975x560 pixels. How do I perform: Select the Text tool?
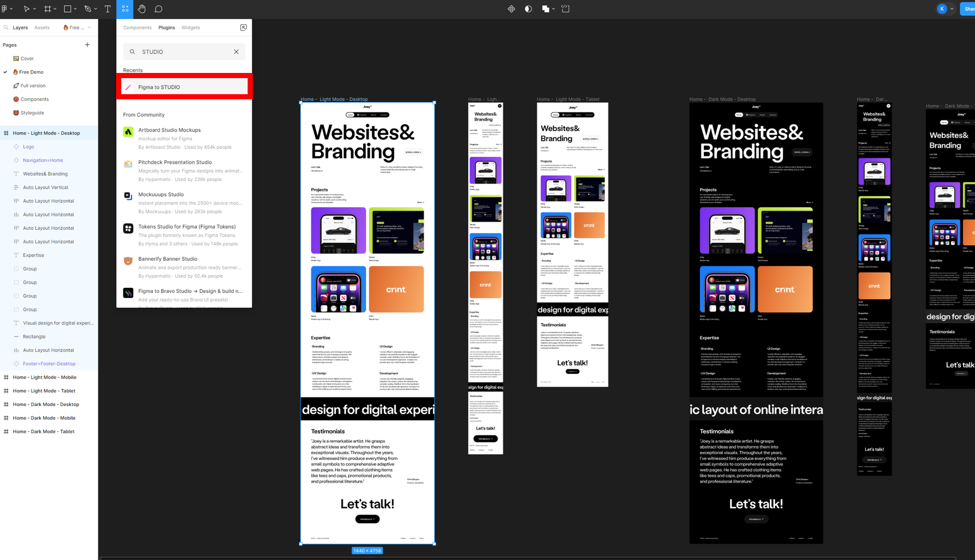point(107,9)
